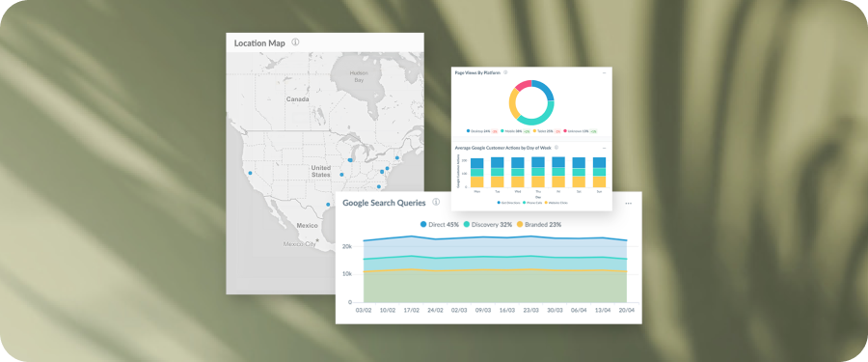Toggle the Desktop legend item in donut chart
The width and height of the screenshot is (868, 362).
[478, 131]
